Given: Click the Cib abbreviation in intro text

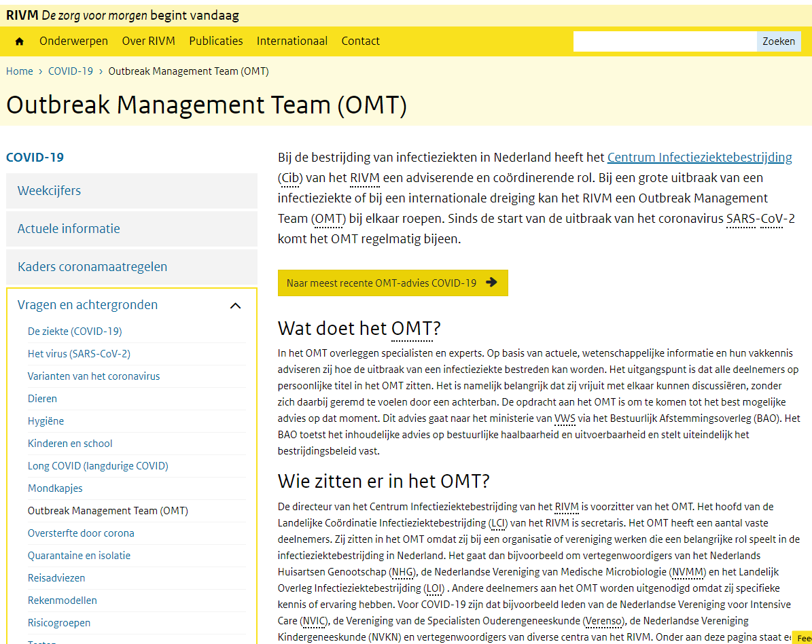Looking at the screenshot, I should 291,178.
